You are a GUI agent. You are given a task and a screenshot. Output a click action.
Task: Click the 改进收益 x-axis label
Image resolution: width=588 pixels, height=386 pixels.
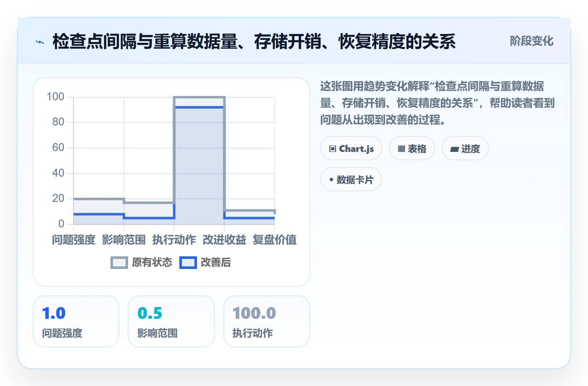click(224, 240)
